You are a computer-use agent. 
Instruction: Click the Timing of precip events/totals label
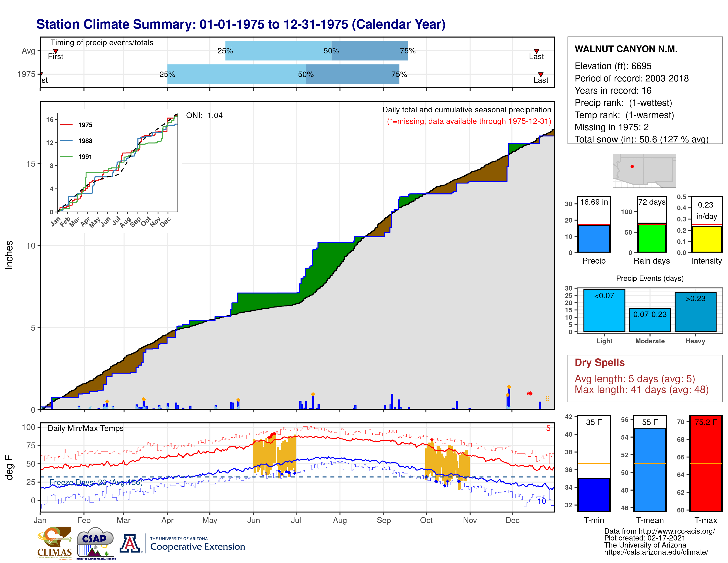tap(102, 43)
